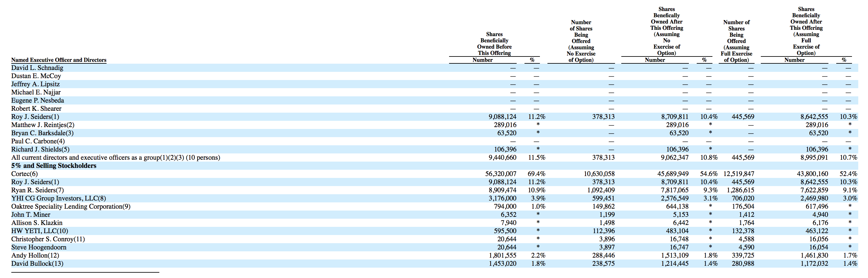
Task: Click the 5% and Selling Stockholders heading
Action: tap(54, 166)
